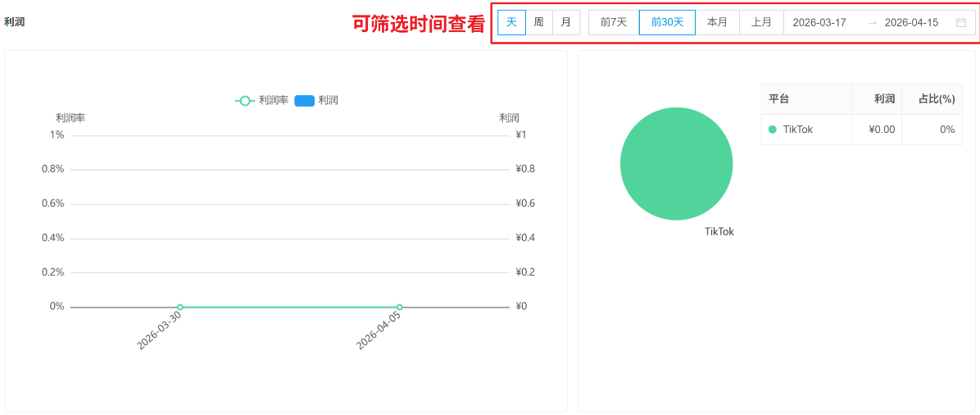
Task: Toggle the blue 利润 legend swatch
Action: (304, 101)
